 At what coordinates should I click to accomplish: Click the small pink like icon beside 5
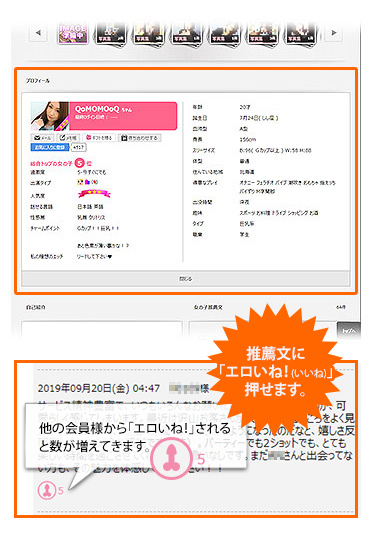click(46, 490)
